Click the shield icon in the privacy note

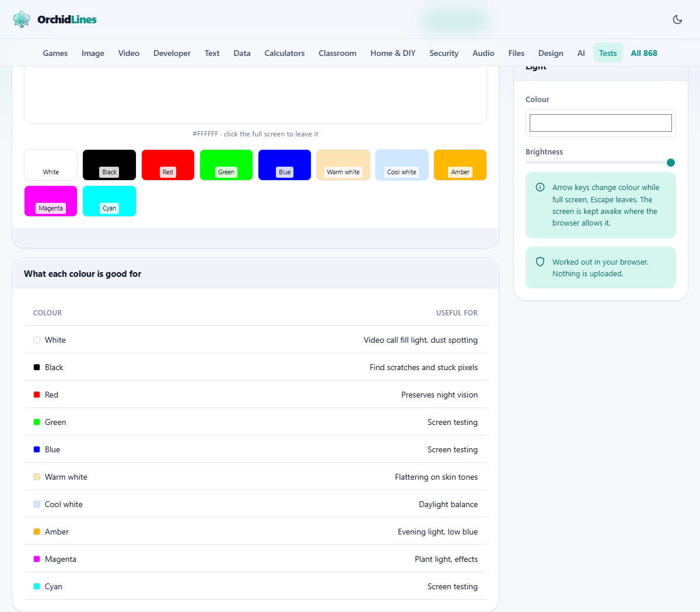point(540,262)
